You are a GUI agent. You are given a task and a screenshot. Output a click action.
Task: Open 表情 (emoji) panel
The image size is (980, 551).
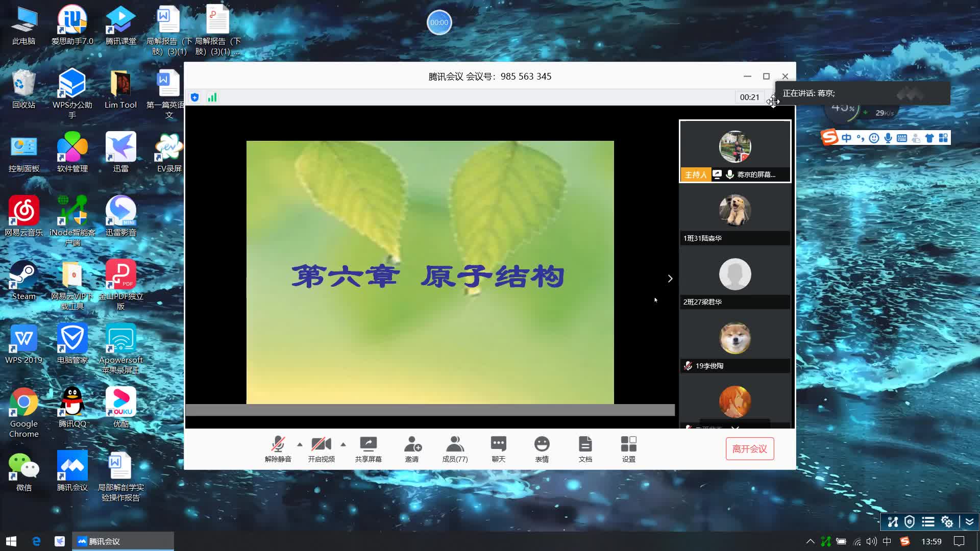[542, 448]
